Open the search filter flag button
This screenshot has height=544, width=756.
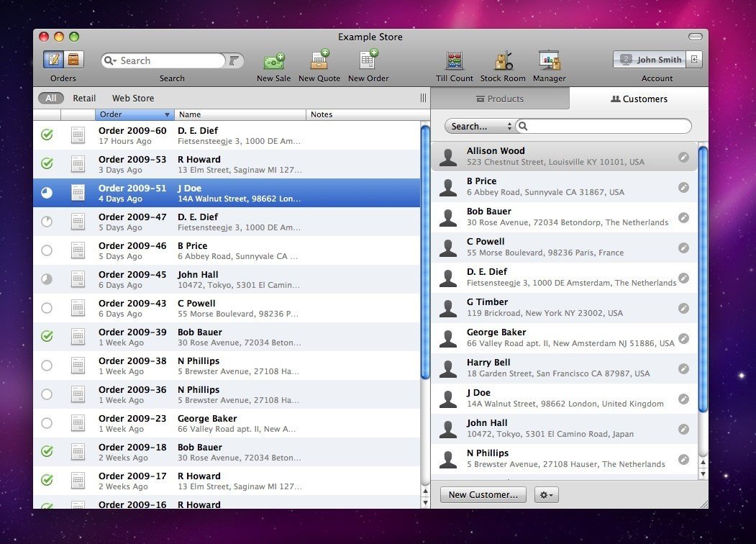[234, 60]
